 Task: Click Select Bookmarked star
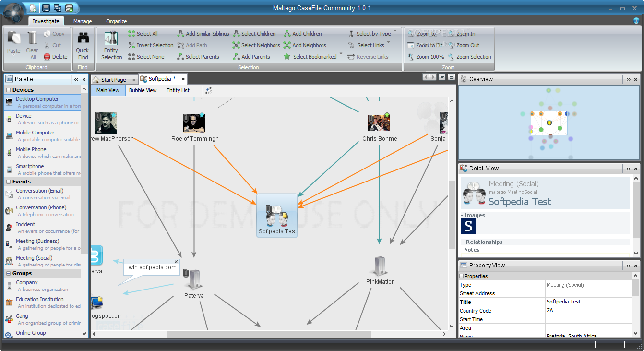287,57
